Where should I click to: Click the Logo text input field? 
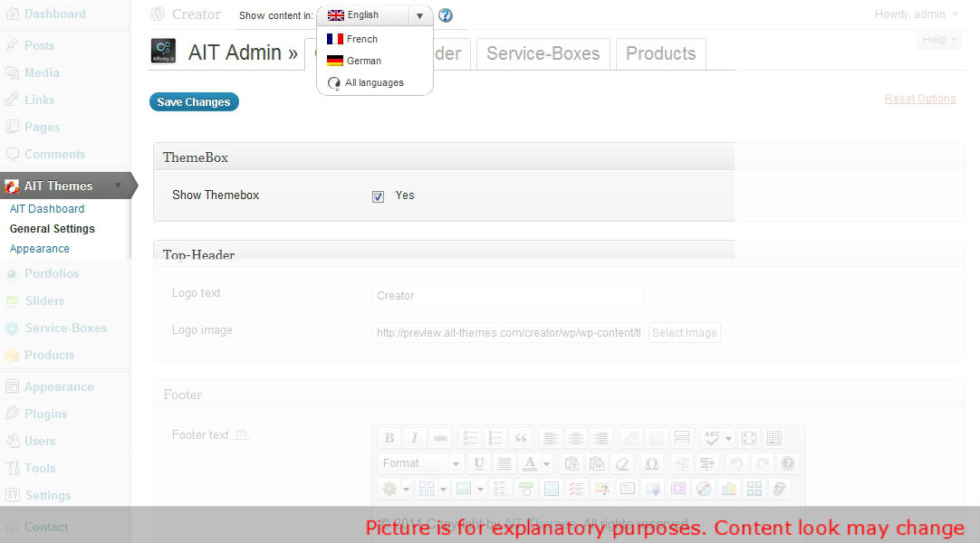click(507, 296)
